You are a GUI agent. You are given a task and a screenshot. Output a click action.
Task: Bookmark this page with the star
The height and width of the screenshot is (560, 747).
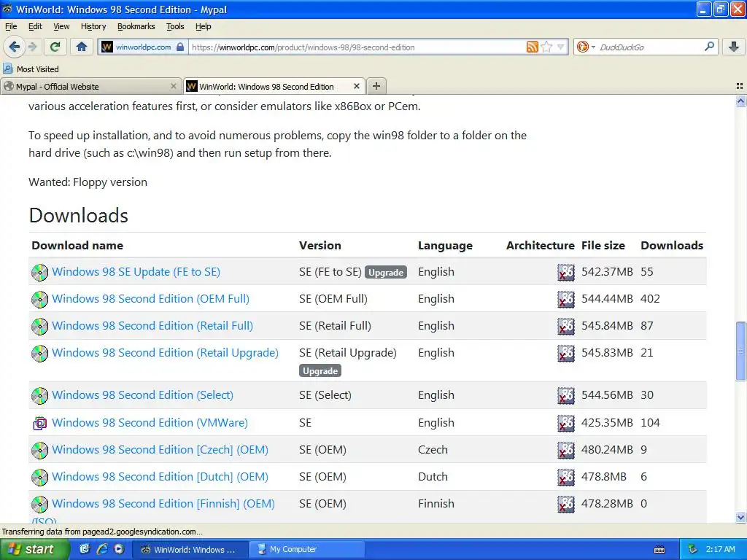pyautogui.click(x=546, y=47)
